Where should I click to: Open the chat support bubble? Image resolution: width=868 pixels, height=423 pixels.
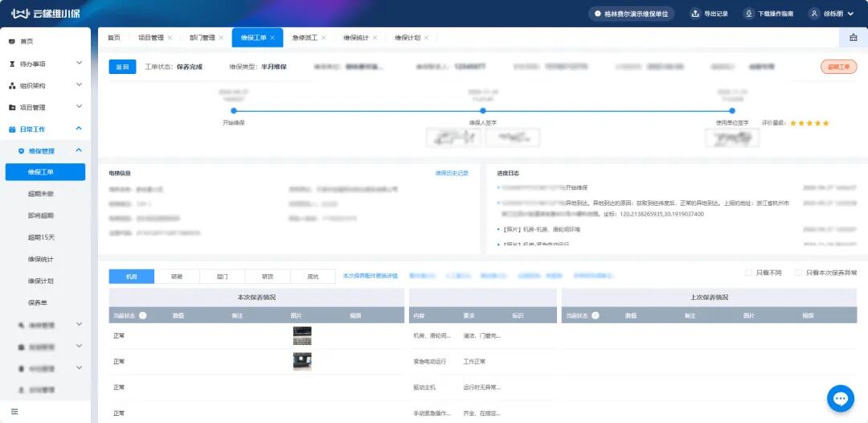pyautogui.click(x=840, y=399)
